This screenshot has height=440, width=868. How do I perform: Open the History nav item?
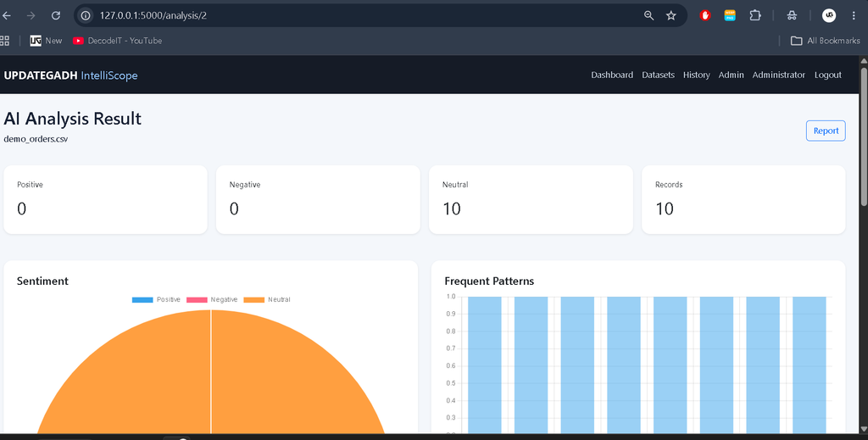tap(697, 75)
